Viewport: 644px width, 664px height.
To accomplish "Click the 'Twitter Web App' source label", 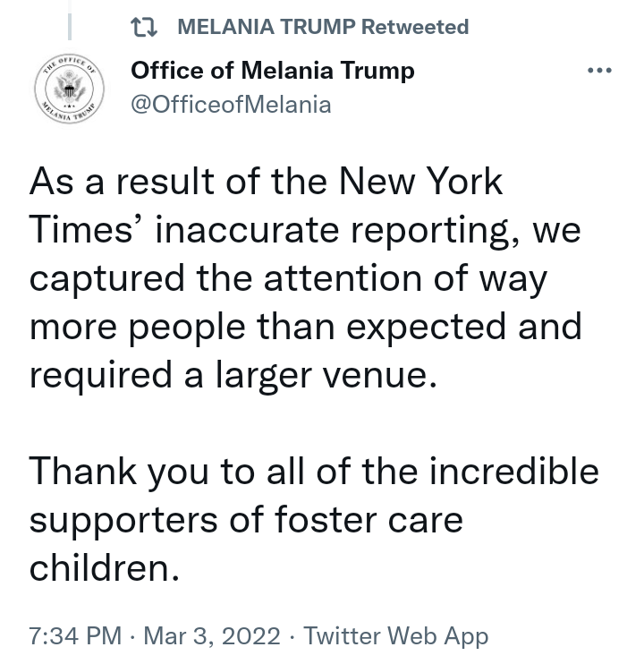I will click(396, 635).
